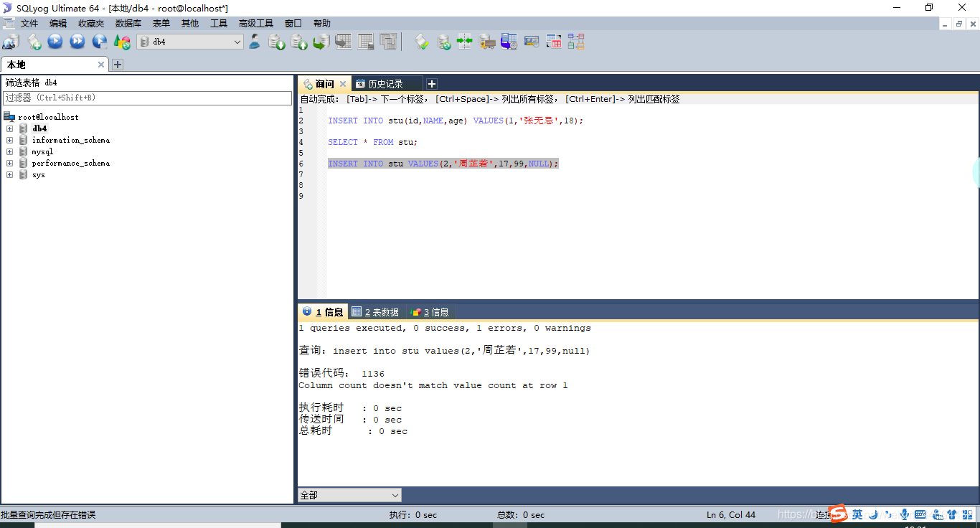
Task: Expand the db4 database node
Action: click(10, 128)
